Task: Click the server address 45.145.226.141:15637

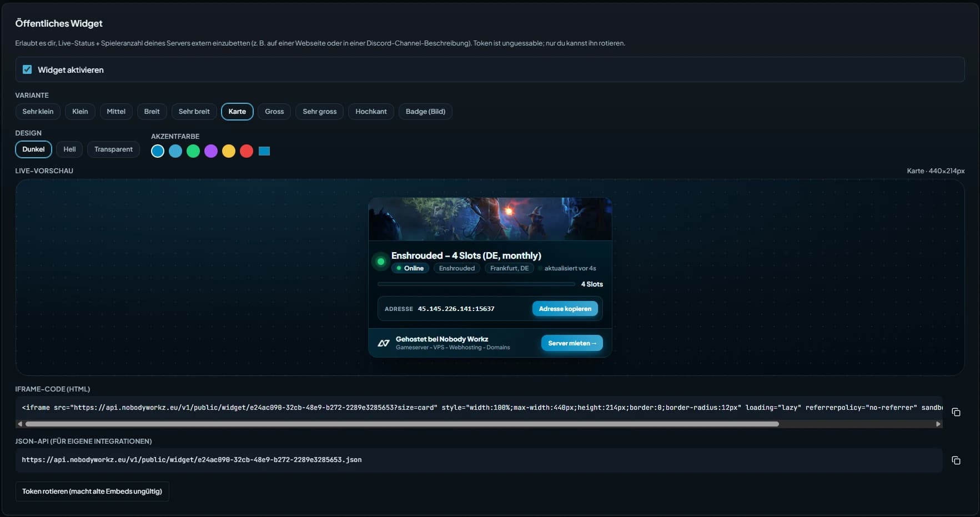Action: [456, 309]
